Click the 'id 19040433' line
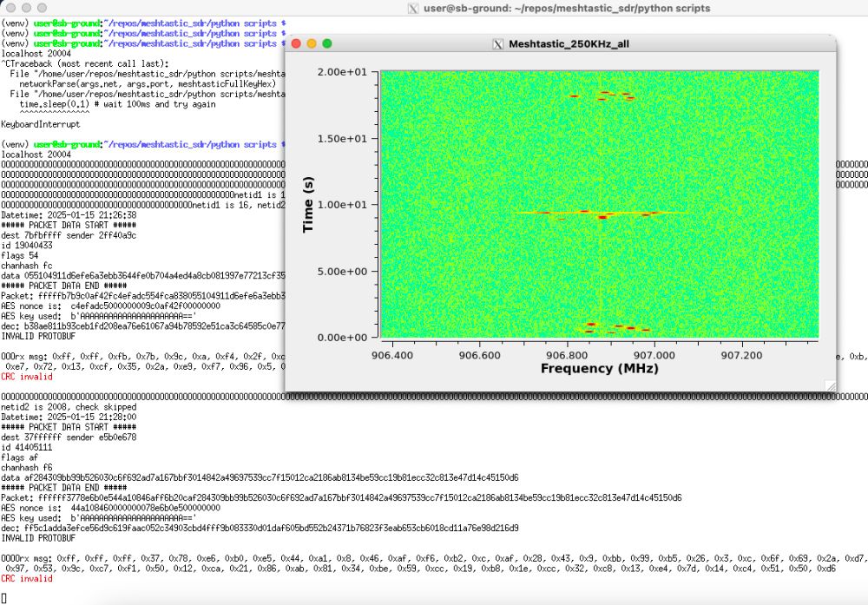868x605 pixels. coord(27,245)
